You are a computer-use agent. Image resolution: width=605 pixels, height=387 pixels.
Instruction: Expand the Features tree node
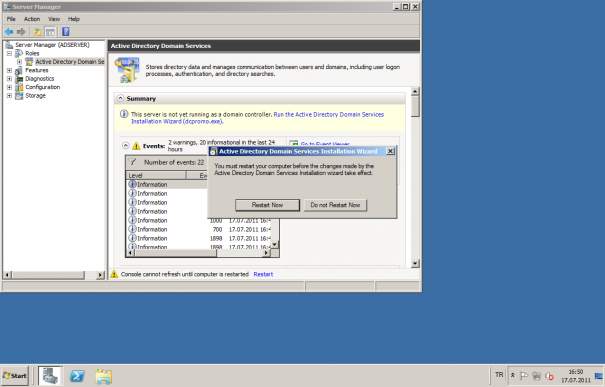coord(9,70)
